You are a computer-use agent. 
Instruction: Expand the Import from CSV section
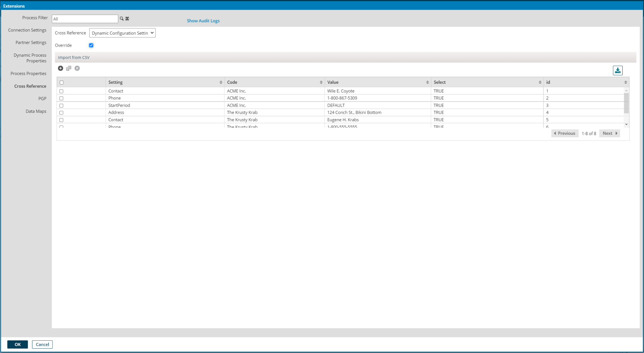pos(73,57)
